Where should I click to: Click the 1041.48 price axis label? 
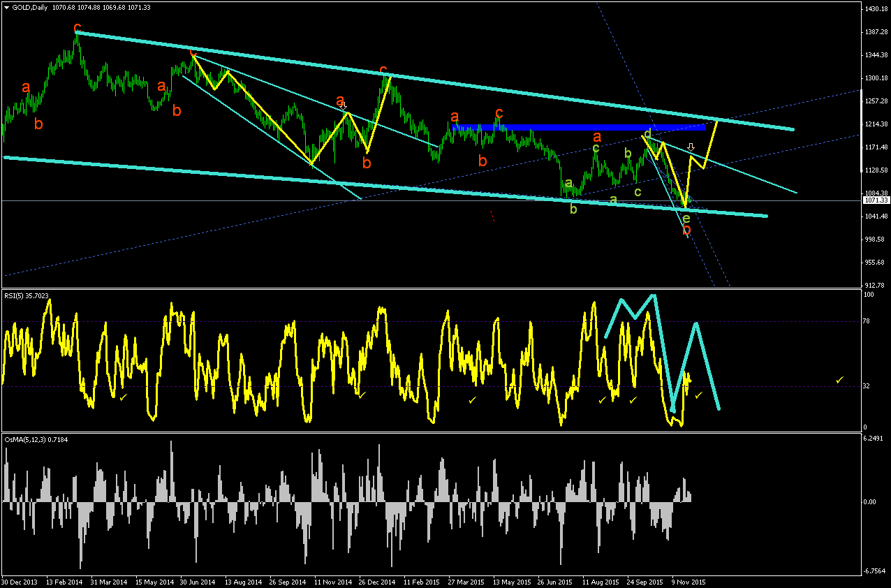click(x=876, y=216)
